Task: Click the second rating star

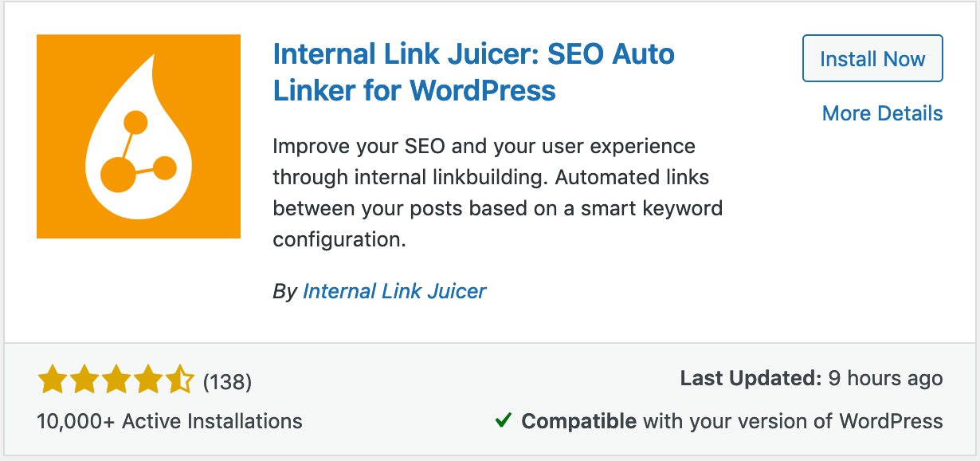Action: click(x=83, y=381)
